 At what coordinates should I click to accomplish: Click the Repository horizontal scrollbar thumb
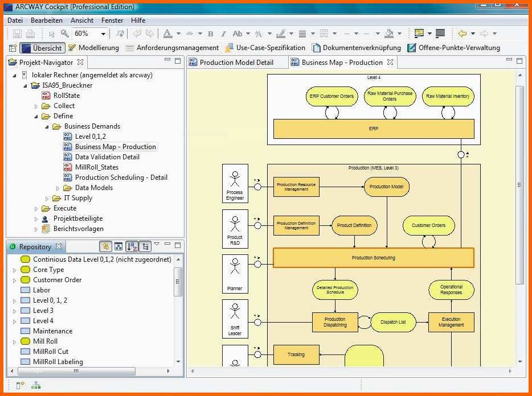(x=76, y=371)
